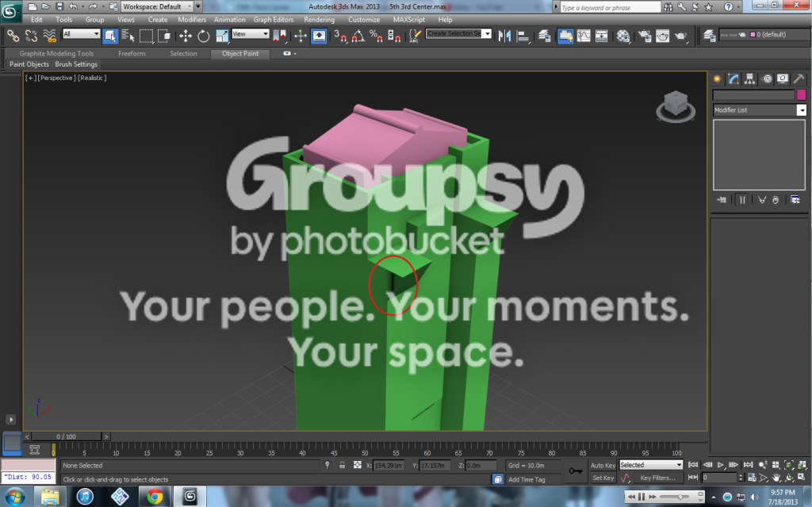The height and width of the screenshot is (507, 812).
Task: Activate the Select and Scale tool
Action: (x=222, y=36)
